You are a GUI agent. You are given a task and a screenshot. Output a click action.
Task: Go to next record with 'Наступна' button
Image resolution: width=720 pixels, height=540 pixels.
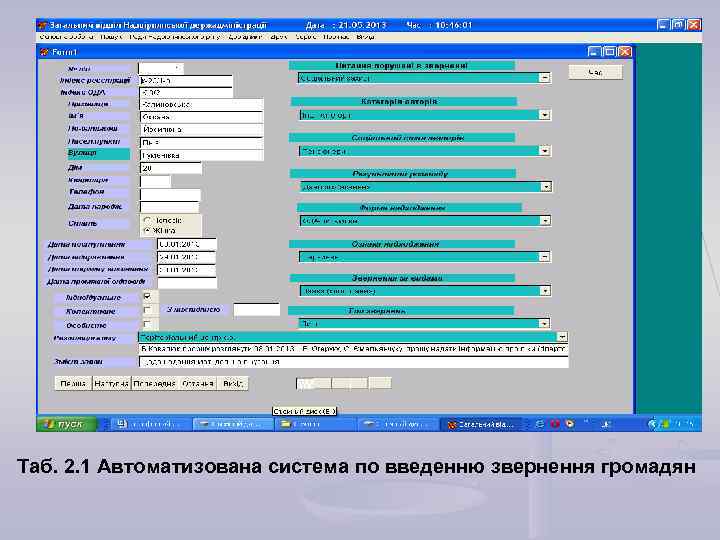click(112, 383)
